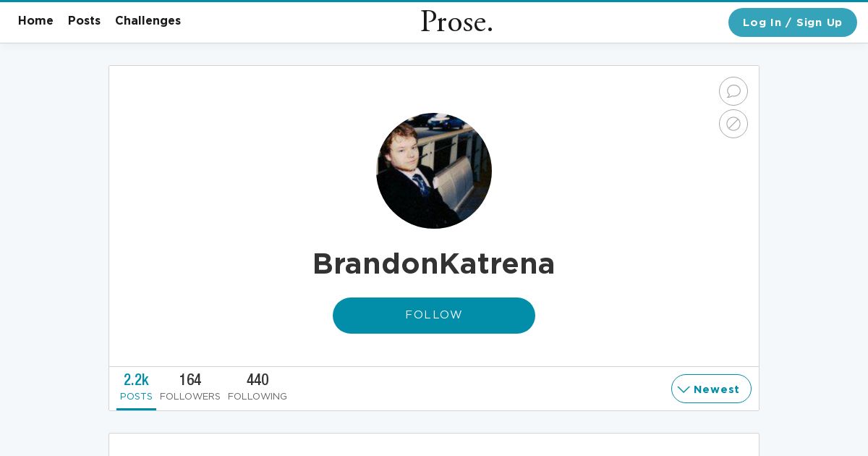Click the BrandonKatrena username heading

click(x=434, y=263)
